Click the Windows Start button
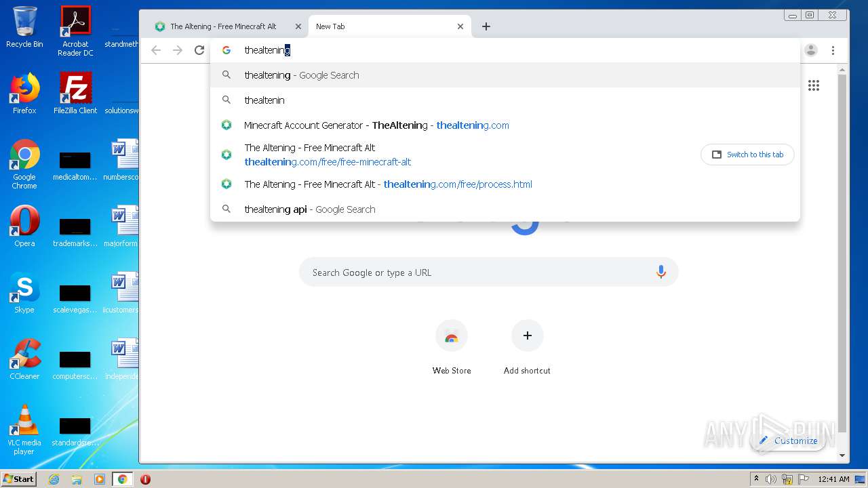 (x=18, y=479)
